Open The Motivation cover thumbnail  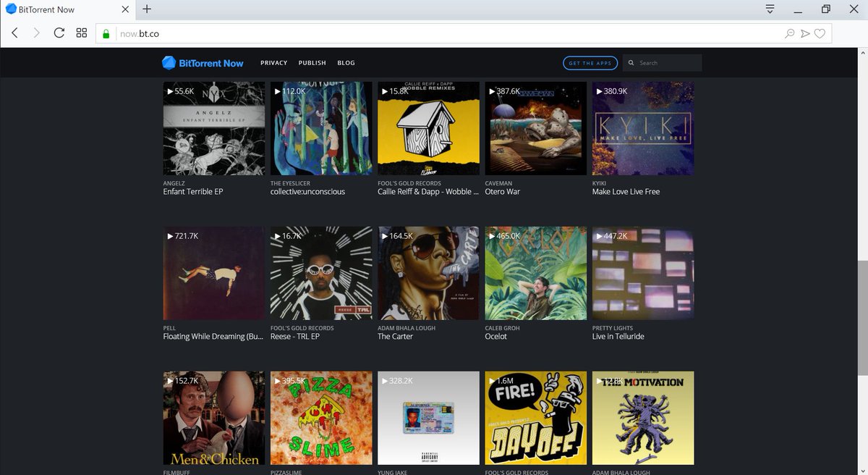[x=643, y=418]
